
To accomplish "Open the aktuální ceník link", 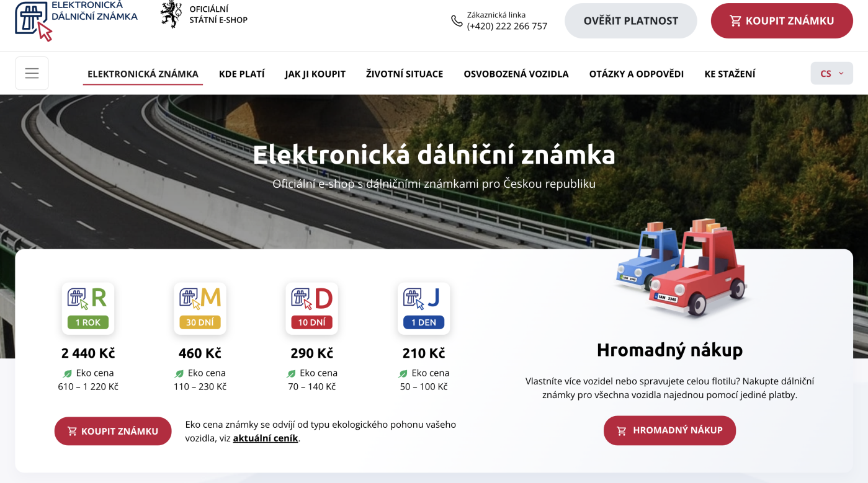I will [x=266, y=438].
